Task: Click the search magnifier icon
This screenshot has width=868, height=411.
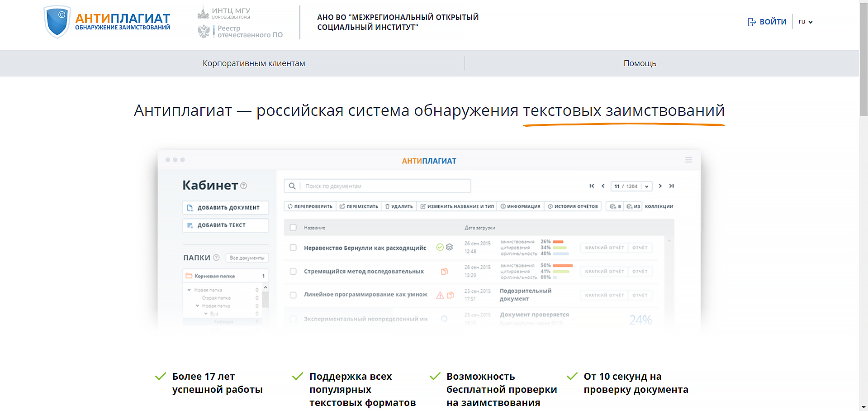Action: pos(292,186)
